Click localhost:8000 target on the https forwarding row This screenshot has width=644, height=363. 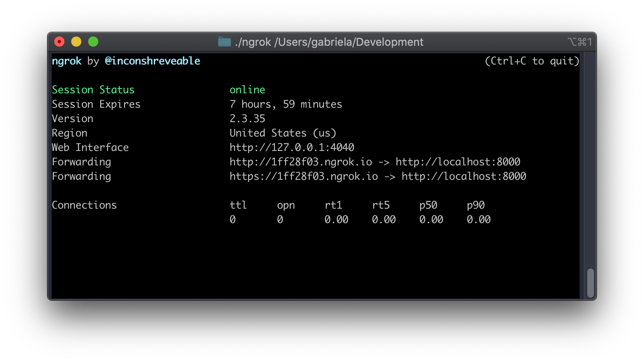(464, 176)
